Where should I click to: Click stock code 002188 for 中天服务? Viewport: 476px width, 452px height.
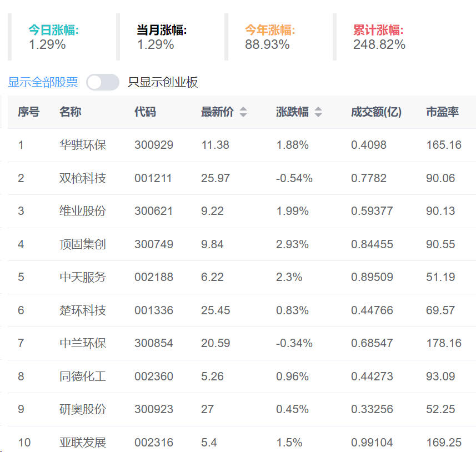[x=153, y=277]
